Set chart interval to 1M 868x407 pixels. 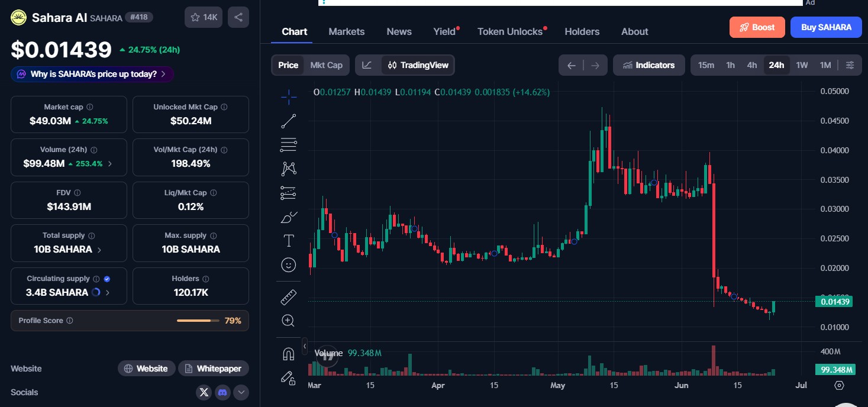pos(825,65)
